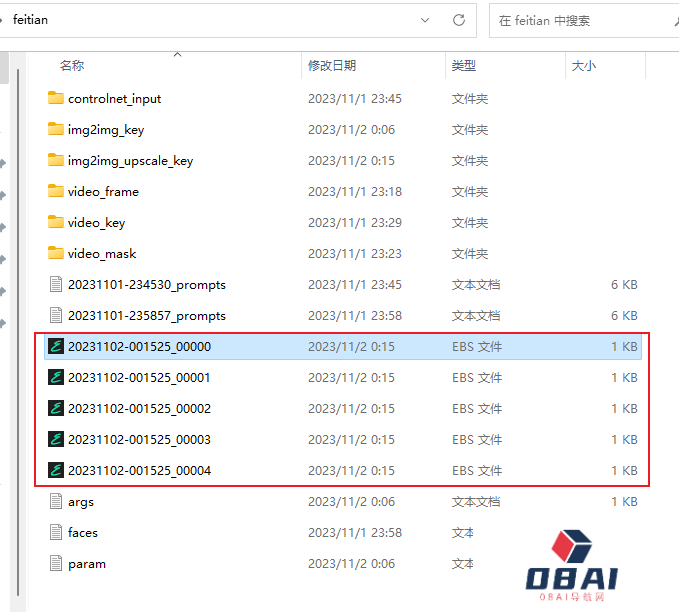Click the 20231102-001525_00003 EBS file icon

pyautogui.click(x=56, y=440)
